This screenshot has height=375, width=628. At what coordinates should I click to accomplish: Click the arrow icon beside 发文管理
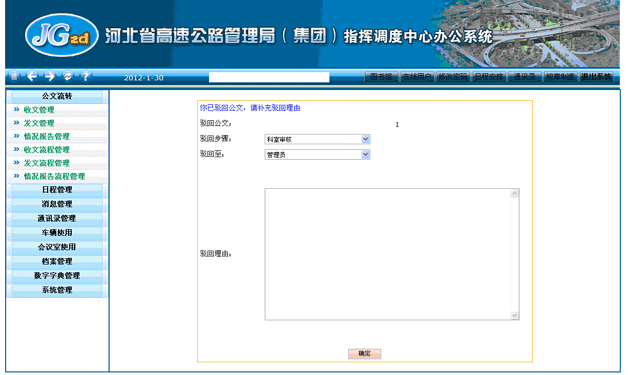[x=16, y=123]
